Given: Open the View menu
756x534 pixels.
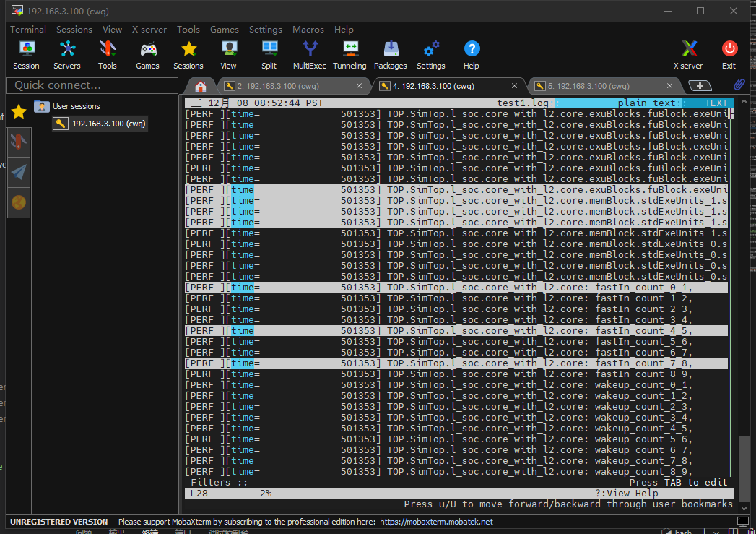Looking at the screenshot, I should tap(113, 30).
